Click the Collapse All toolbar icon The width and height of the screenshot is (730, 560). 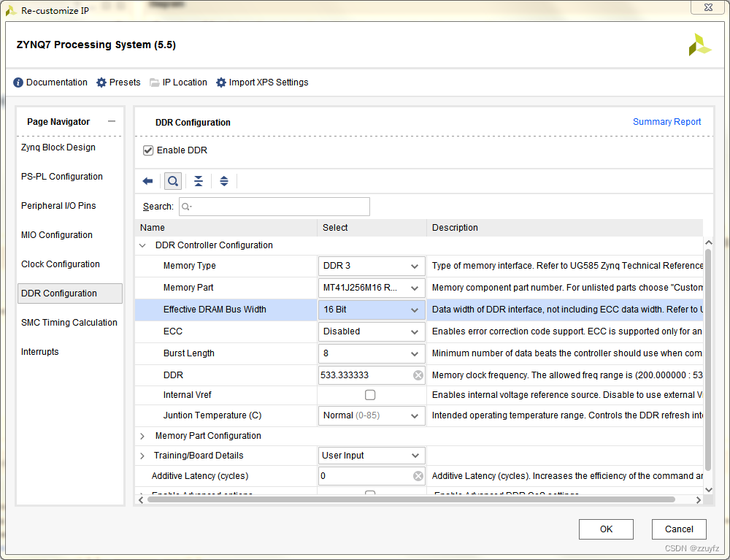tap(199, 181)
